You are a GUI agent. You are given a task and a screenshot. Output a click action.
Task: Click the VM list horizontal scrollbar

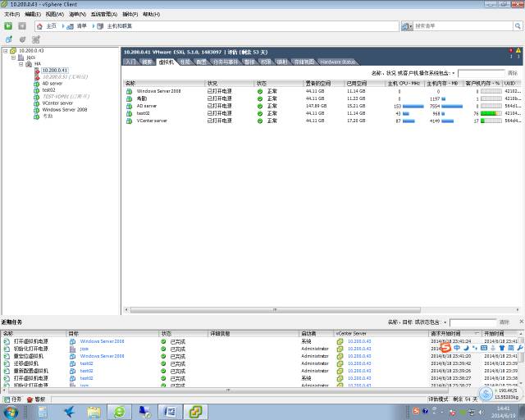[275, 310]
